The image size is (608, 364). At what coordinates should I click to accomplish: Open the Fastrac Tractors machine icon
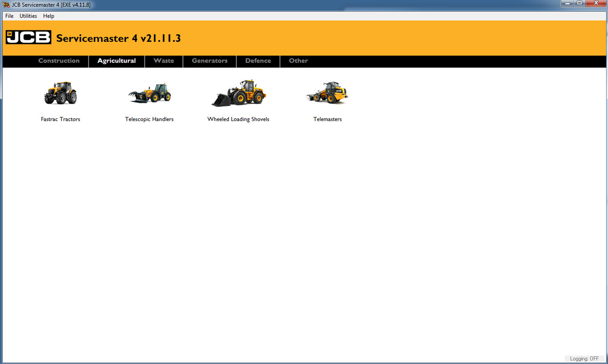60,93
